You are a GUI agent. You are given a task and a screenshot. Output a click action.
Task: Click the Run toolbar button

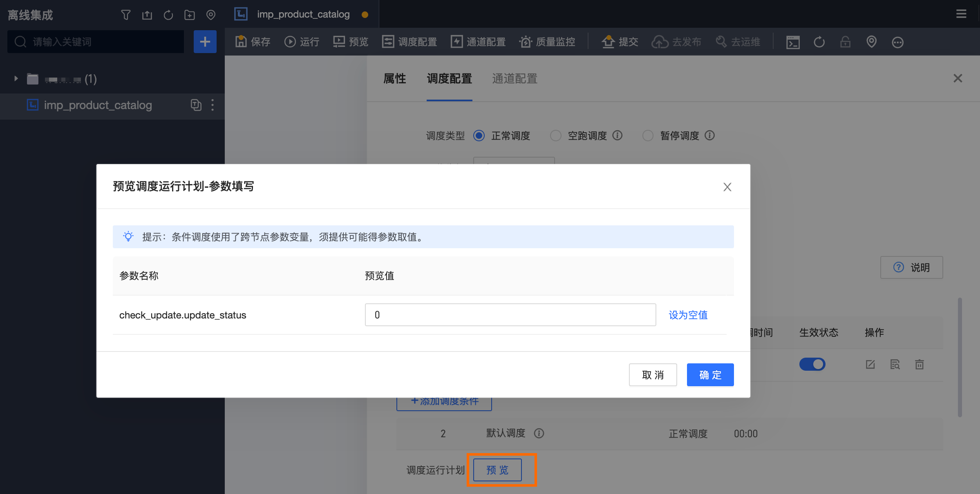point(302,42)
